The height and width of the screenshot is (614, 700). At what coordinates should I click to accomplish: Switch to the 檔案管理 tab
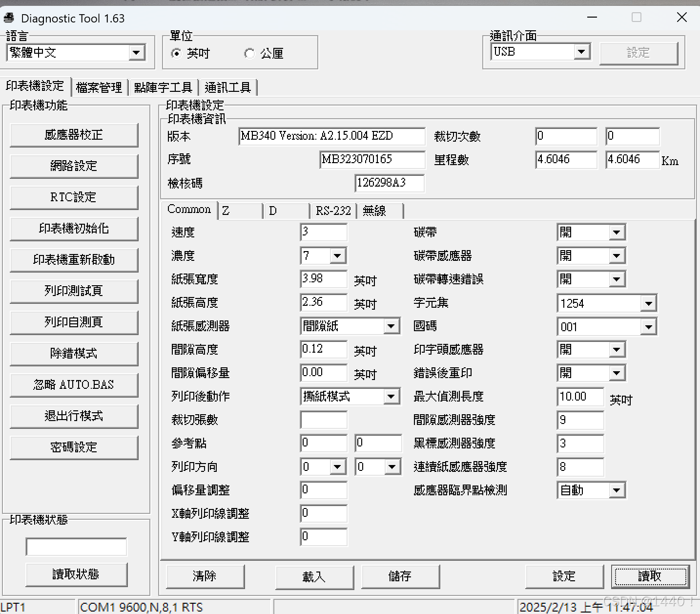(99, 87)
